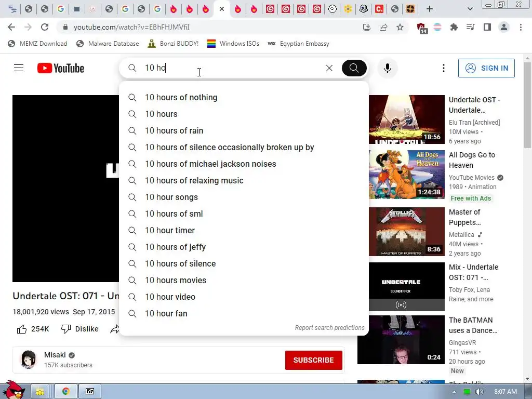
Task: Pick suggestion '10 hours of jeffy'
Action: pyautogui.click(x=244, y=247)
